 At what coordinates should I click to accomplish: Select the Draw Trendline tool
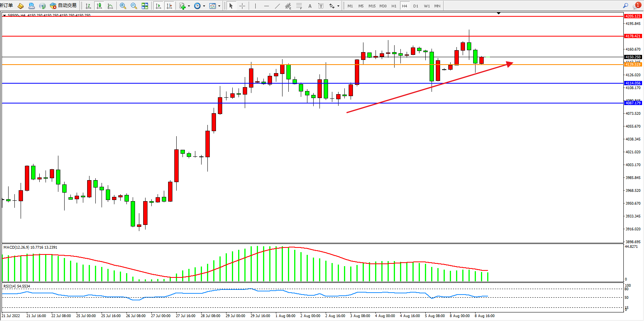pyautogui.click(x=277, y=6)
